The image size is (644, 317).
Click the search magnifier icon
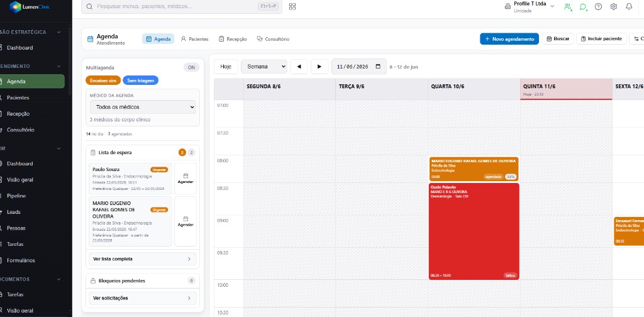click(x=89, y=6)
